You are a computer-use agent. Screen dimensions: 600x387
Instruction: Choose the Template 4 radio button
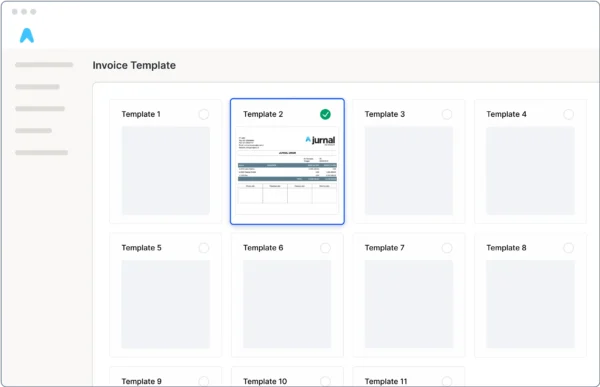coord(569,114)
